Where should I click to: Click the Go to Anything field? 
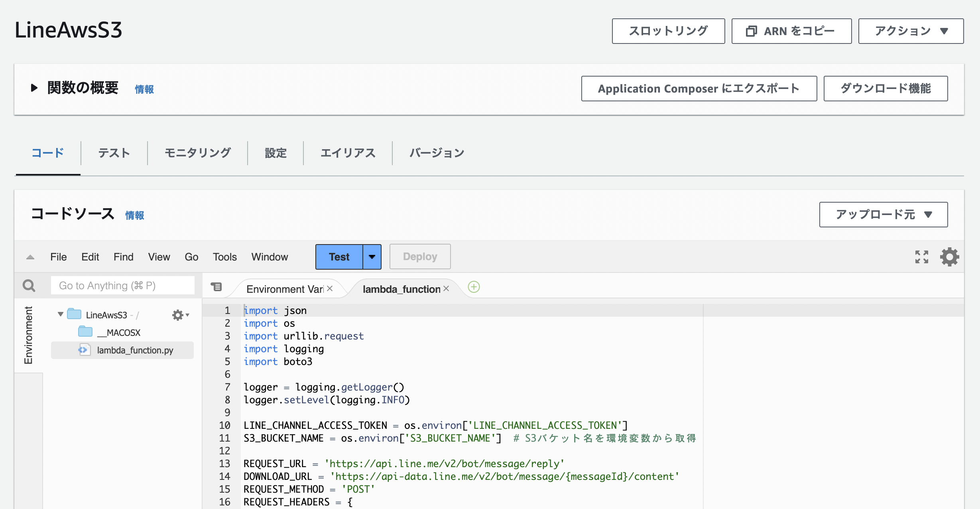click(122, 286)
